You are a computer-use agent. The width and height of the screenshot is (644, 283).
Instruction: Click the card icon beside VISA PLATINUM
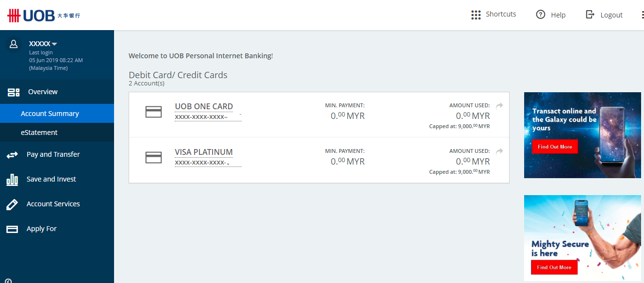(x=154, y=157)
